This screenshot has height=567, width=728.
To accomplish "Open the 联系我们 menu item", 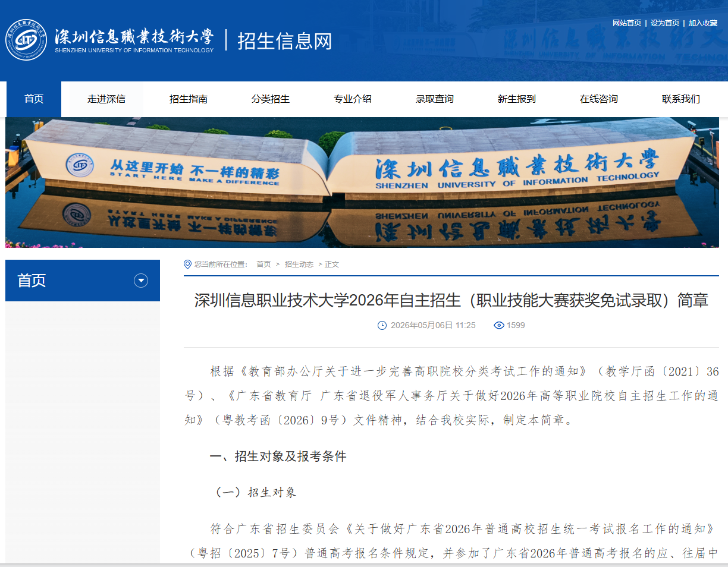I will (681, 99).
